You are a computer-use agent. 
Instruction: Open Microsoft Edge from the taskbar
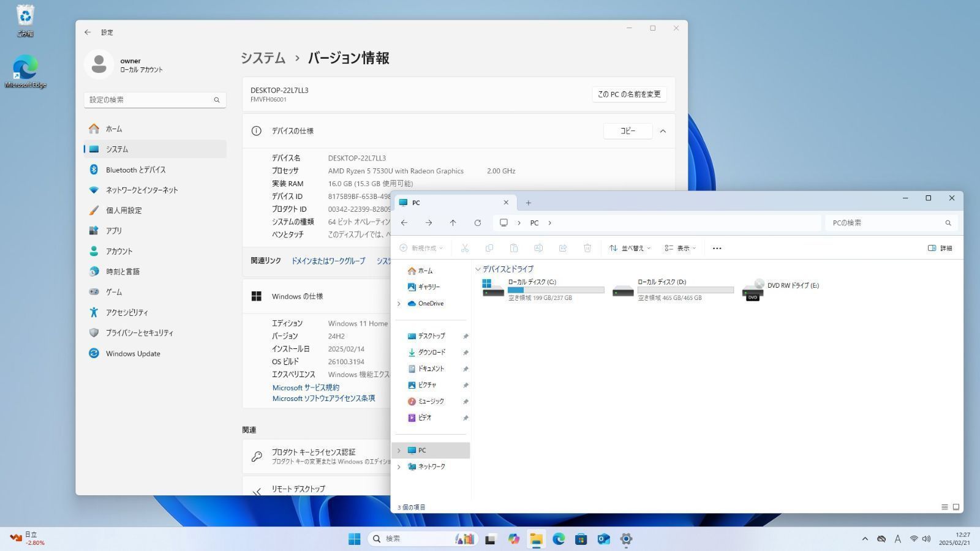[x=559, y=539]
